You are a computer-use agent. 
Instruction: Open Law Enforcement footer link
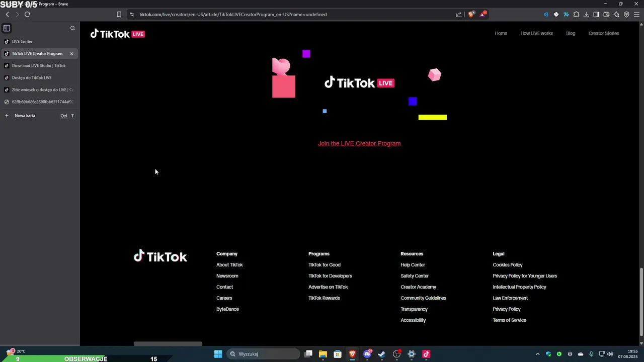510,298
